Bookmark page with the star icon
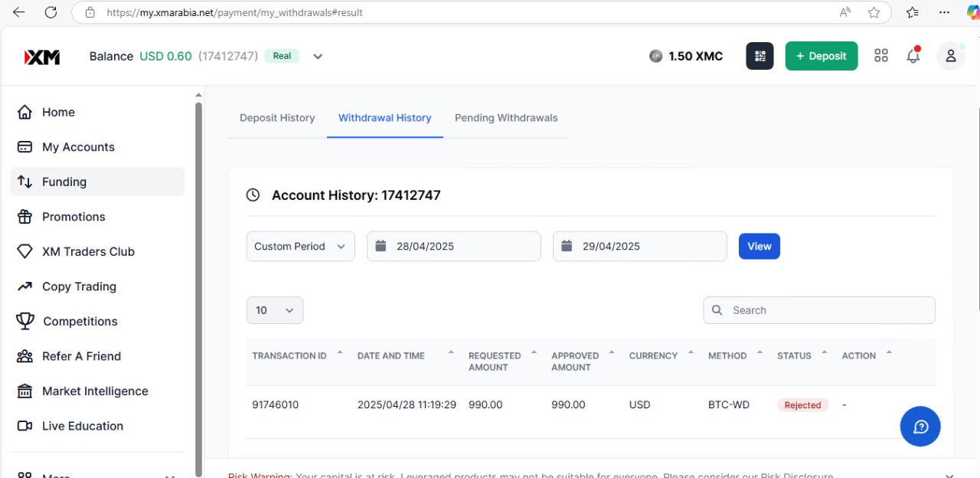Viewport: 980px width, 478px height. [874, 12]
